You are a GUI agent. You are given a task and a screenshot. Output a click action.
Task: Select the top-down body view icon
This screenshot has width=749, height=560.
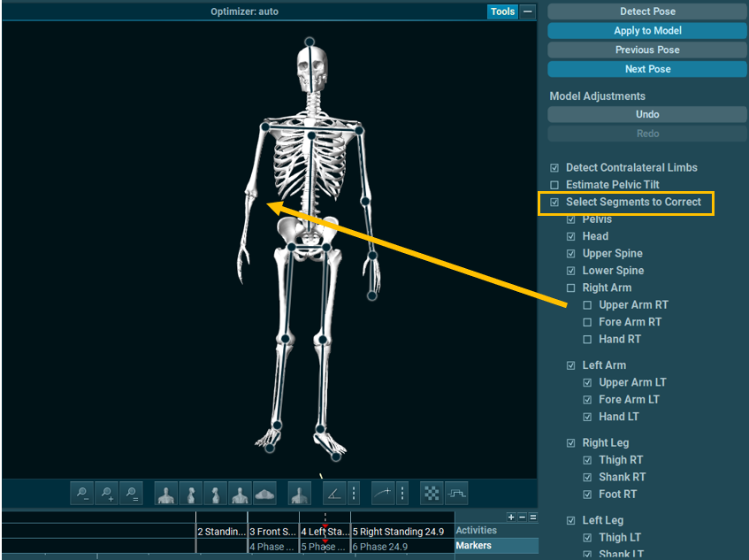264,493
